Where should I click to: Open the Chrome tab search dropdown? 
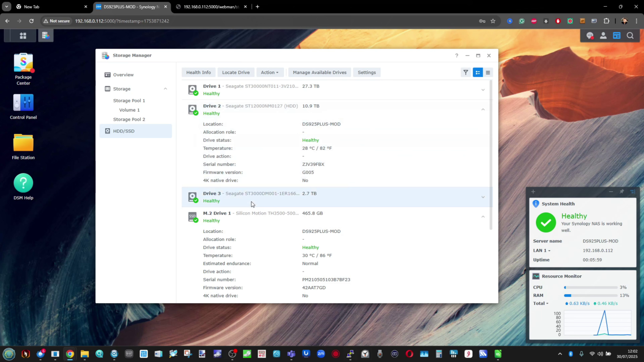click(x=7, y=7)
